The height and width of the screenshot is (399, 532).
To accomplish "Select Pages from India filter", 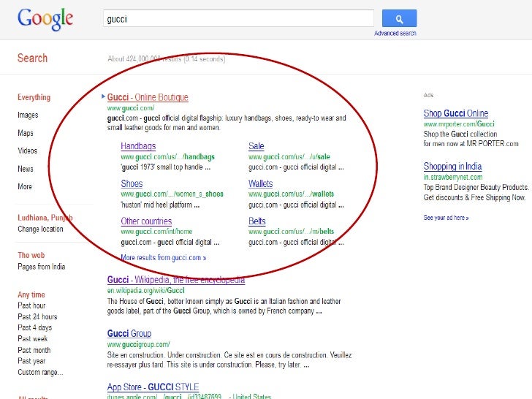I will coord(42,267).
